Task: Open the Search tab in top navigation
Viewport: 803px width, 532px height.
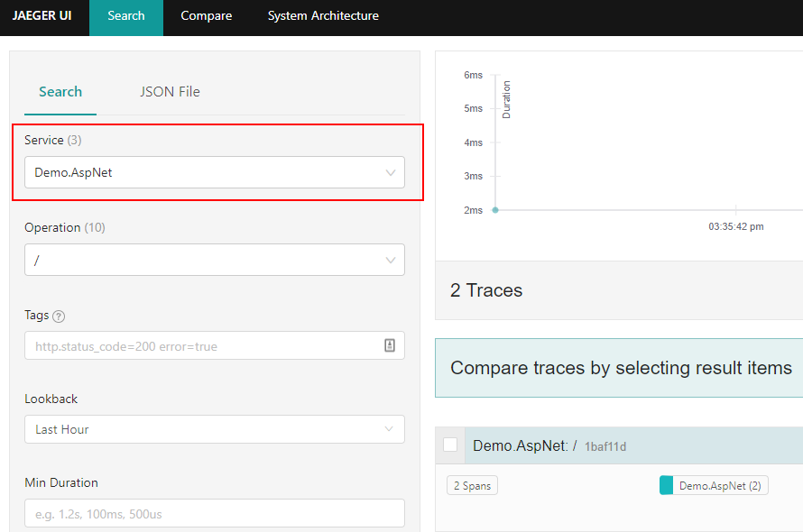Action: 126,16
